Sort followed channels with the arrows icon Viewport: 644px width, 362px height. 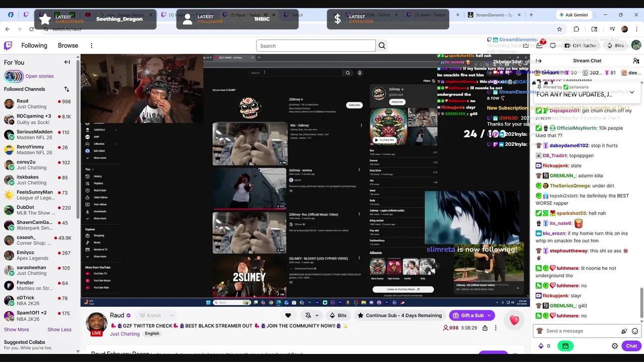(x=66, y=89)
